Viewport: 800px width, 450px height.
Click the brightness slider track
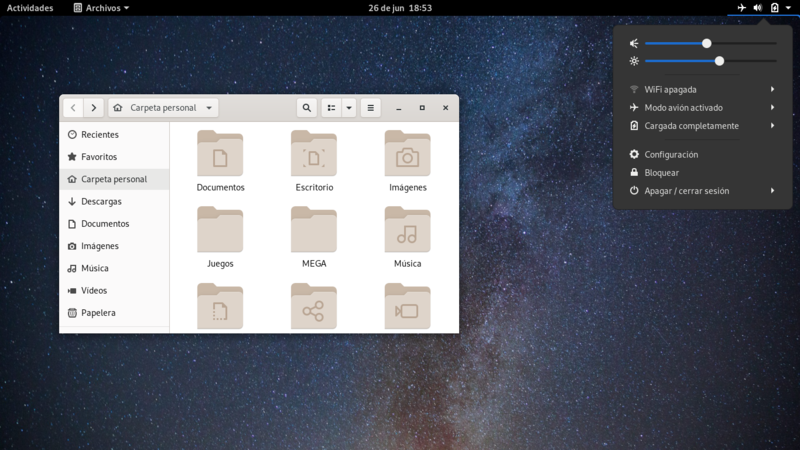[x=711, y=61]
